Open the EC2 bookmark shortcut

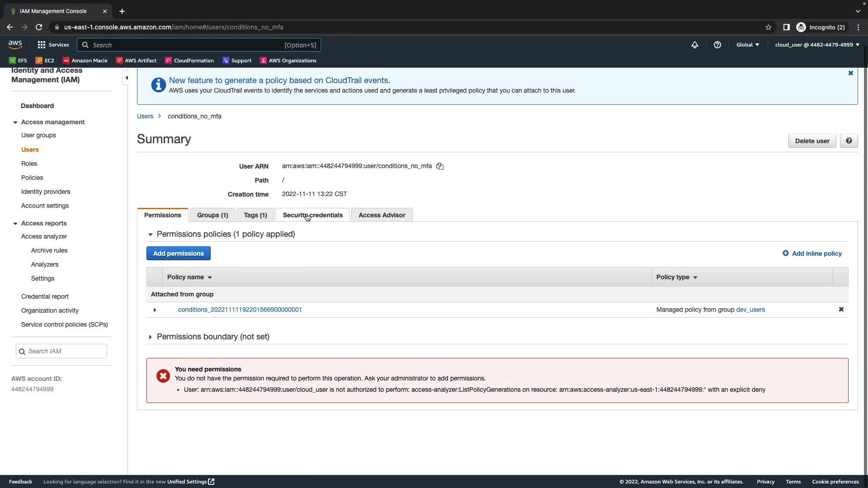pos(45,61)
